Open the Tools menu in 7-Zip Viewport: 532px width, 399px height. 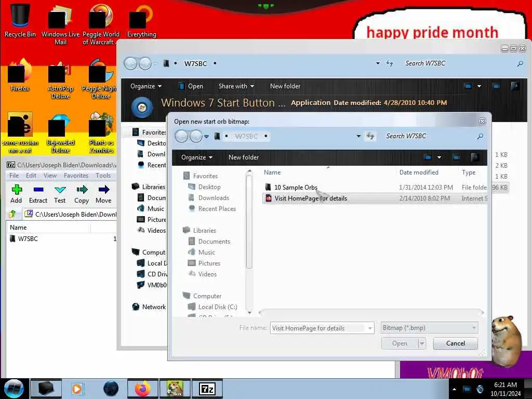103,176
